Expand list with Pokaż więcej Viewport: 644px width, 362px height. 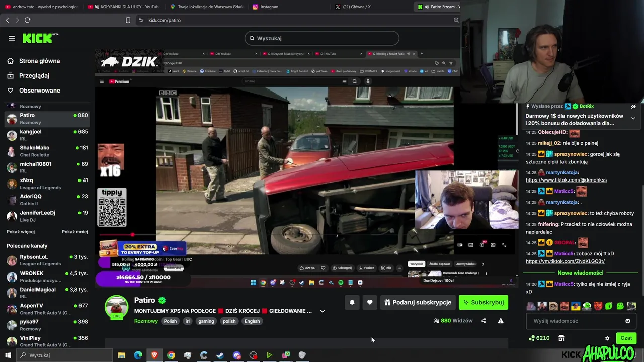[21, 232]
